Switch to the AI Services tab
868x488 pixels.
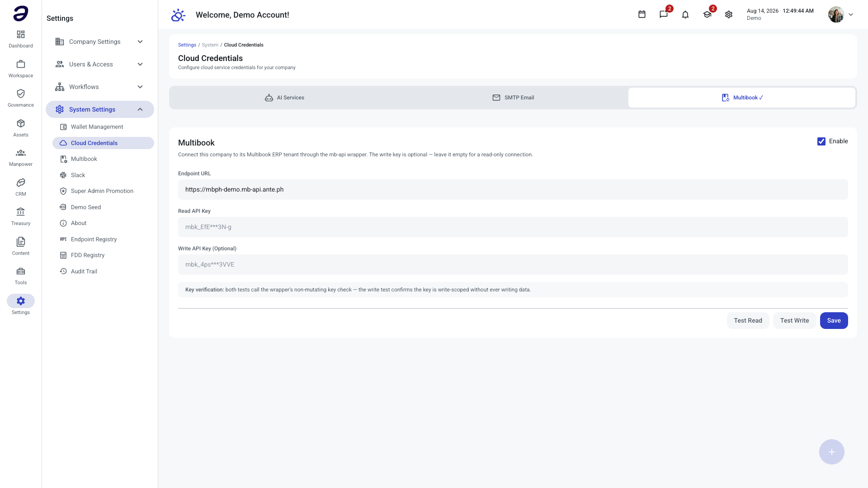(x=284, y=98)
